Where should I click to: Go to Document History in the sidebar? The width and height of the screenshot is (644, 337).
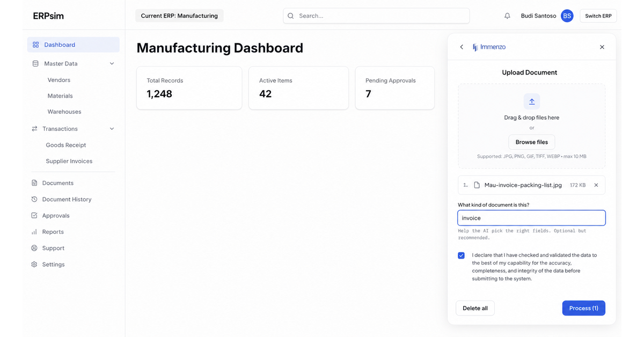(x=67, y=199)
